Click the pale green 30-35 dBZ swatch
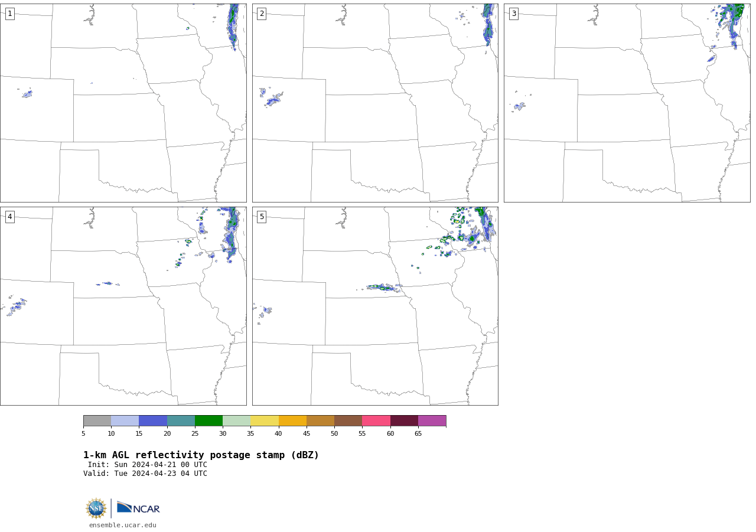The height and width of the screenshot is (532, 756). (x=237, y=421)
